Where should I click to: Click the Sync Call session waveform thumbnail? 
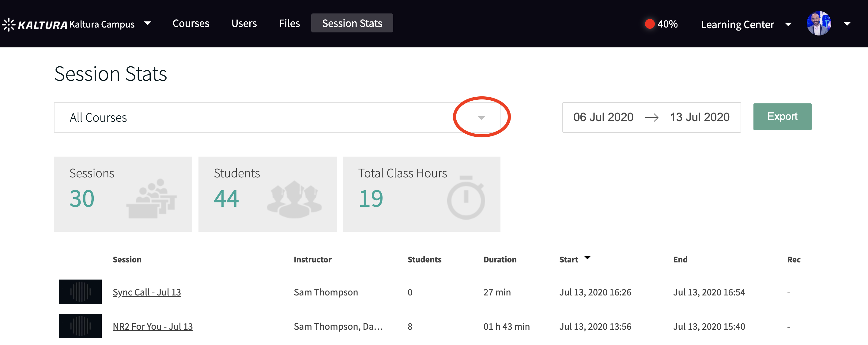tap(80, 291)
